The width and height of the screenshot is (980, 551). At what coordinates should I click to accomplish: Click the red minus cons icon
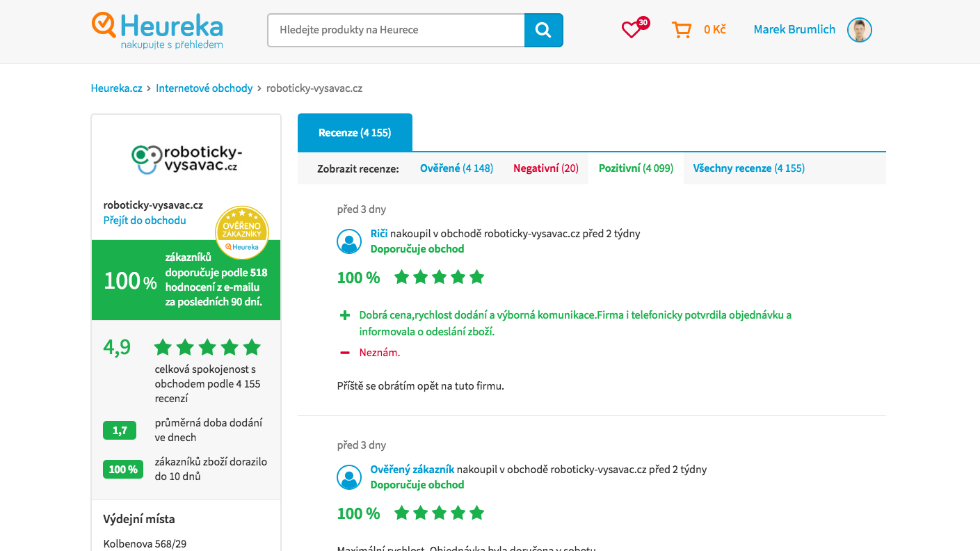coord(345,353)
